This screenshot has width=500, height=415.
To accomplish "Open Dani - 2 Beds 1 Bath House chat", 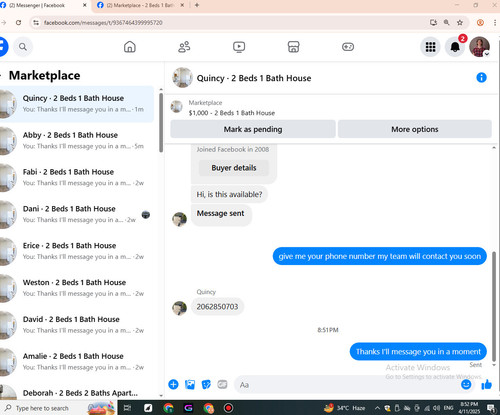I will coord(77,214).
